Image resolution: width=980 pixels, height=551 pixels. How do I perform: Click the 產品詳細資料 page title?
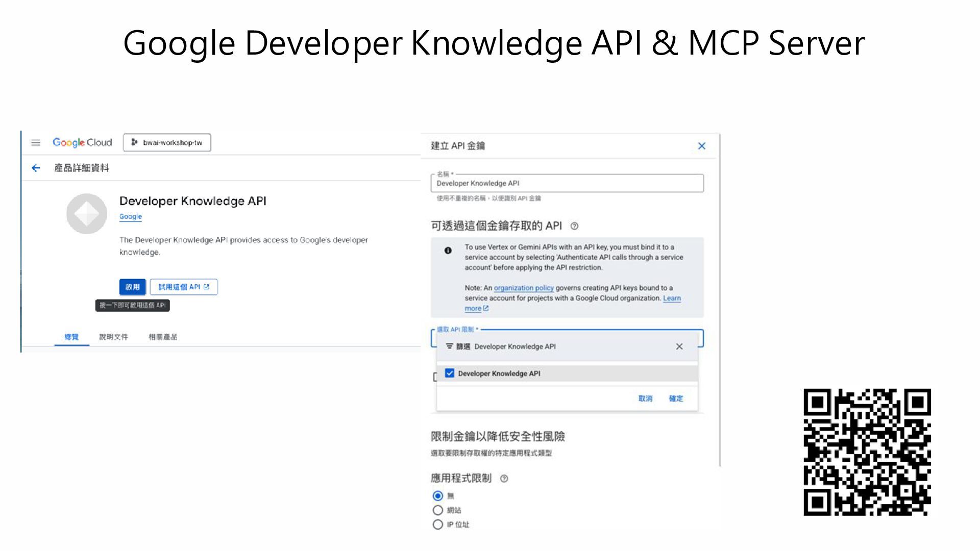[x=82, y=168]
